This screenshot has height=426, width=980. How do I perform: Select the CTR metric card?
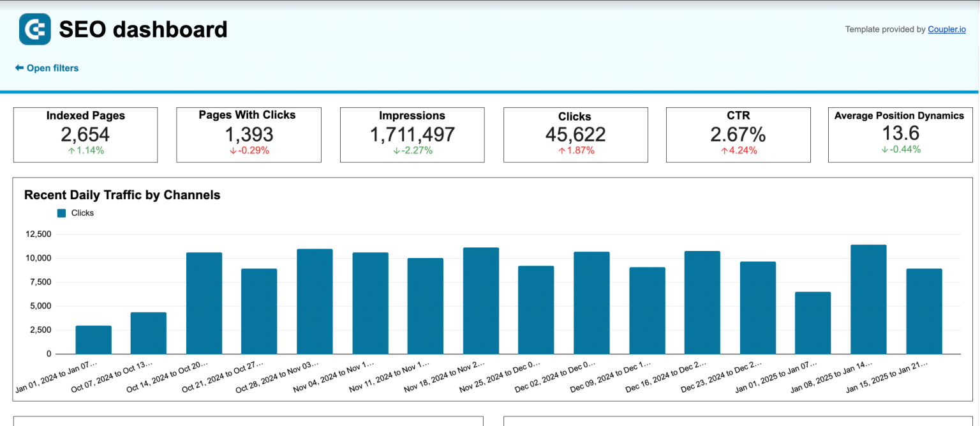click(738, 135)
